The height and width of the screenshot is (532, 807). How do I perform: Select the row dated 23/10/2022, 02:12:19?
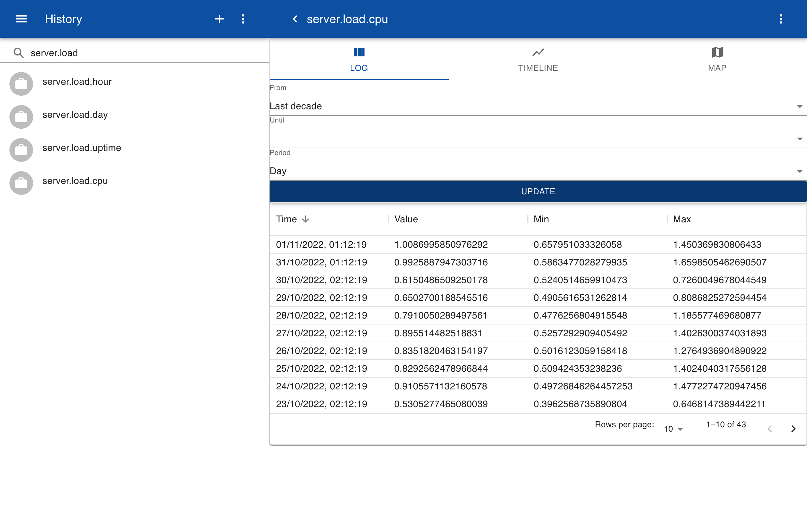(538, 404)
